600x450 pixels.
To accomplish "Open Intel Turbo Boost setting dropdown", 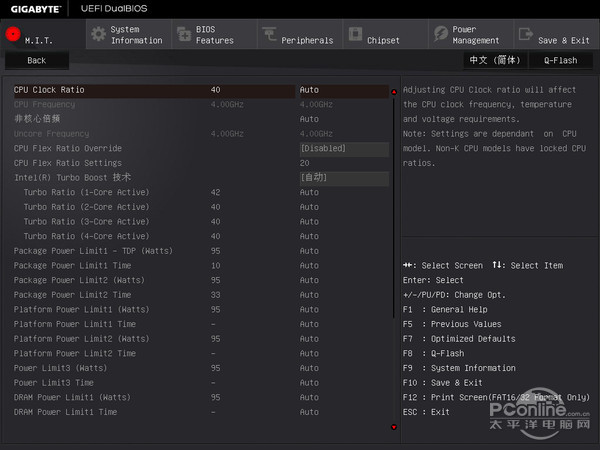I will point(343,177).
